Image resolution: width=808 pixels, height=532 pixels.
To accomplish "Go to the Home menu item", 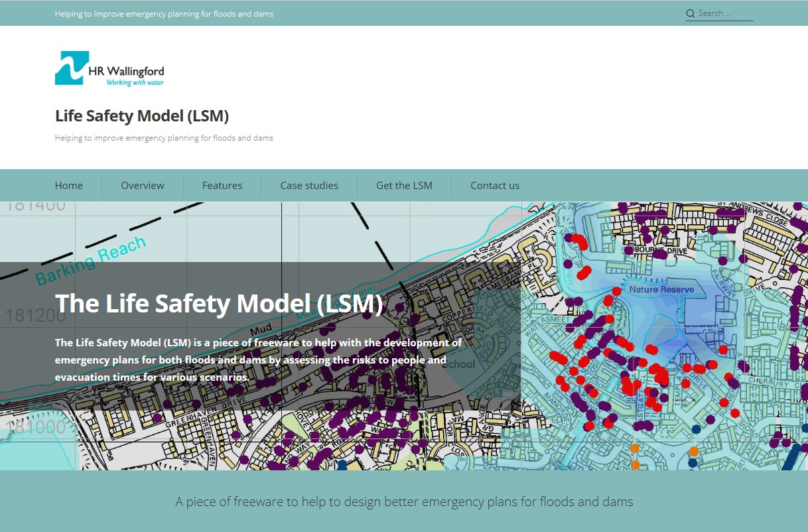I will pyautogui.click(x=69, y=186).
